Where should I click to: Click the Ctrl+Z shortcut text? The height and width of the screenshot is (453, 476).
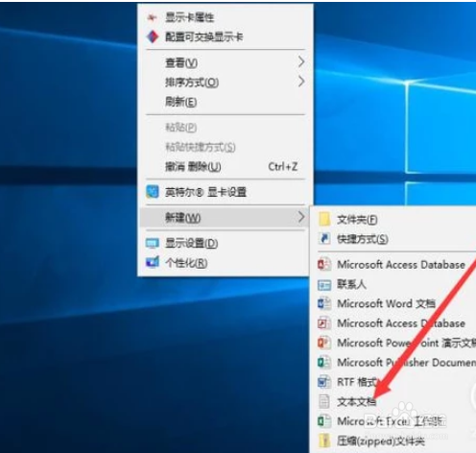point(283,167)
